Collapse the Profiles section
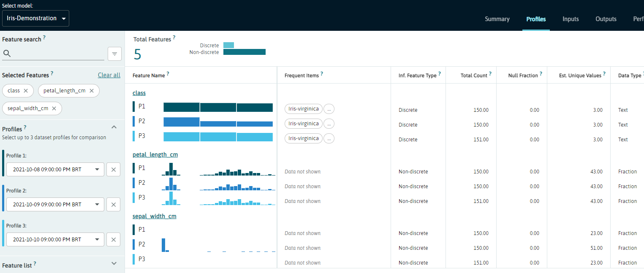The height and width of the screenshot is (273, 644). (x=114, y=127)
